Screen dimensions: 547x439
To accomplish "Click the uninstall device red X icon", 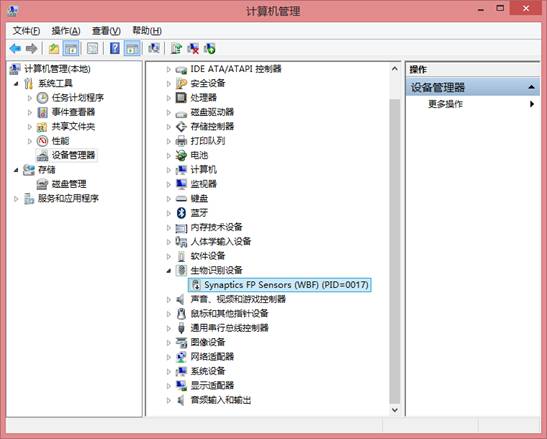I will pos(193,49).
